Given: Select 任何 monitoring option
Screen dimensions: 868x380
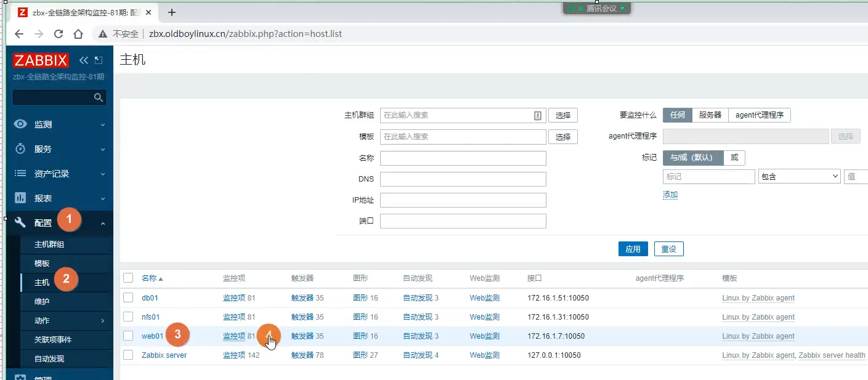Looking at the screenshot, I should coord(677,115).
